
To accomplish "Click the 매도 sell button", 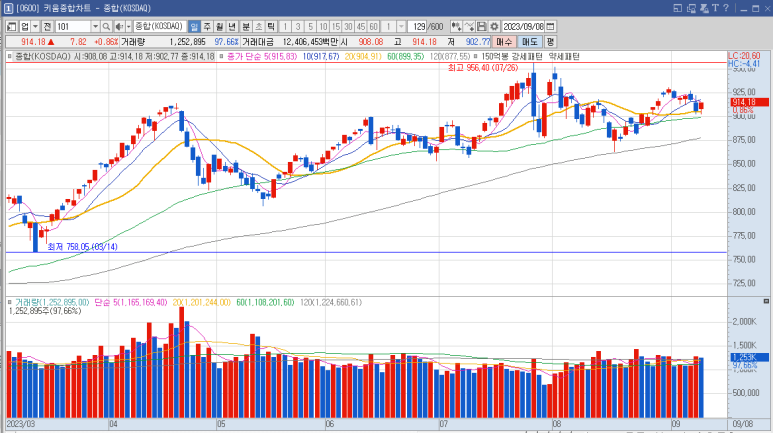I will click(x=529, y=42).
